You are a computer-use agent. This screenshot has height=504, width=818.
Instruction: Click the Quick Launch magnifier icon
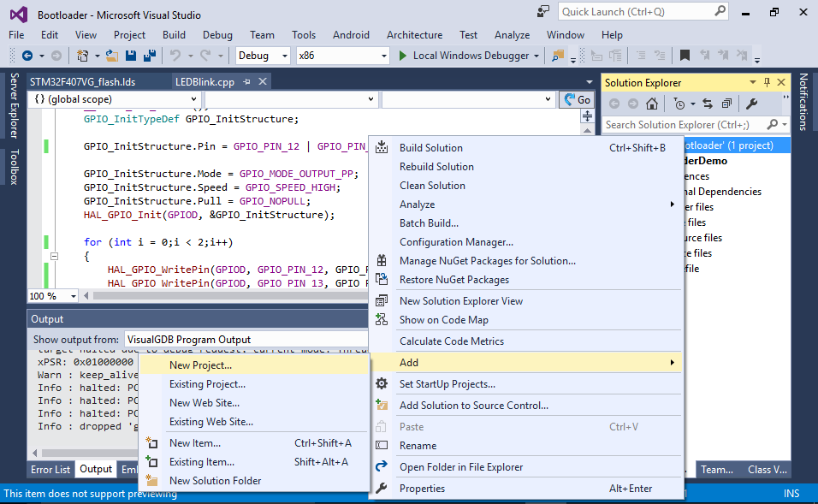tap(720, 11)
